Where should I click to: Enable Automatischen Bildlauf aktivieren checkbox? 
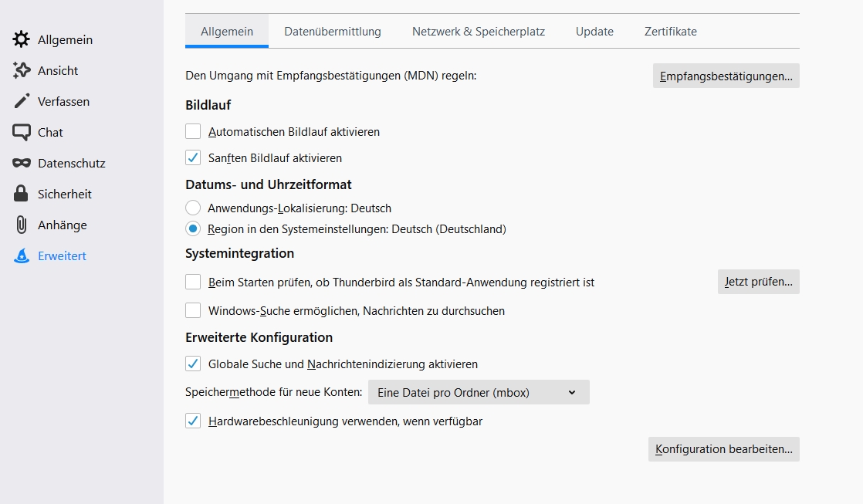coord(193,132)
